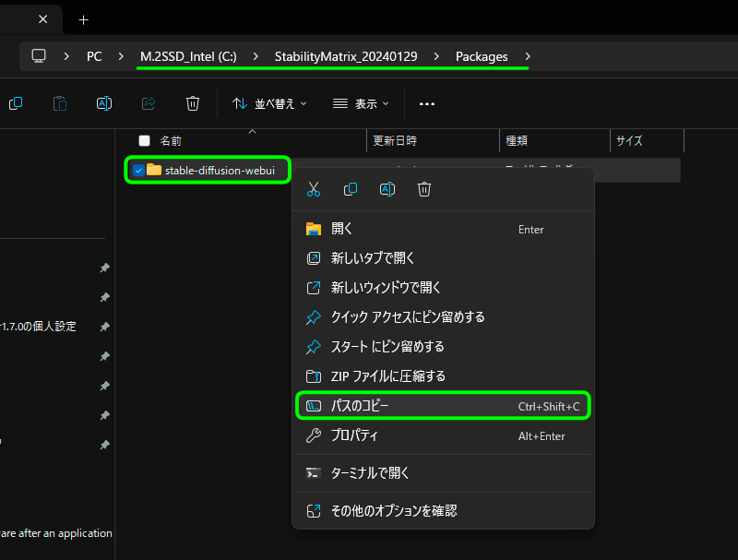Uncheck the stable-diffusion-webui folder checkbox
The width and height of the screenshot is (738, 560).
pos(137,170)
